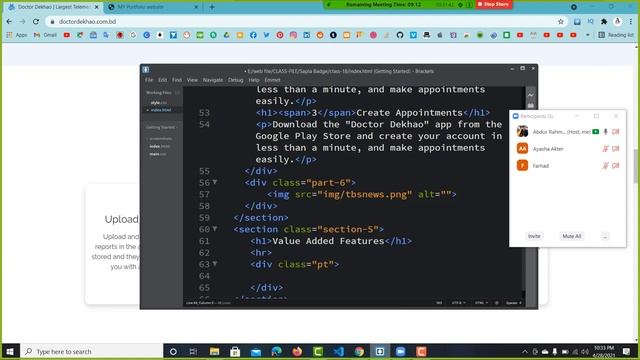
Task: Toggle Farhad's muted microphone icon
Action: [606, 166]
